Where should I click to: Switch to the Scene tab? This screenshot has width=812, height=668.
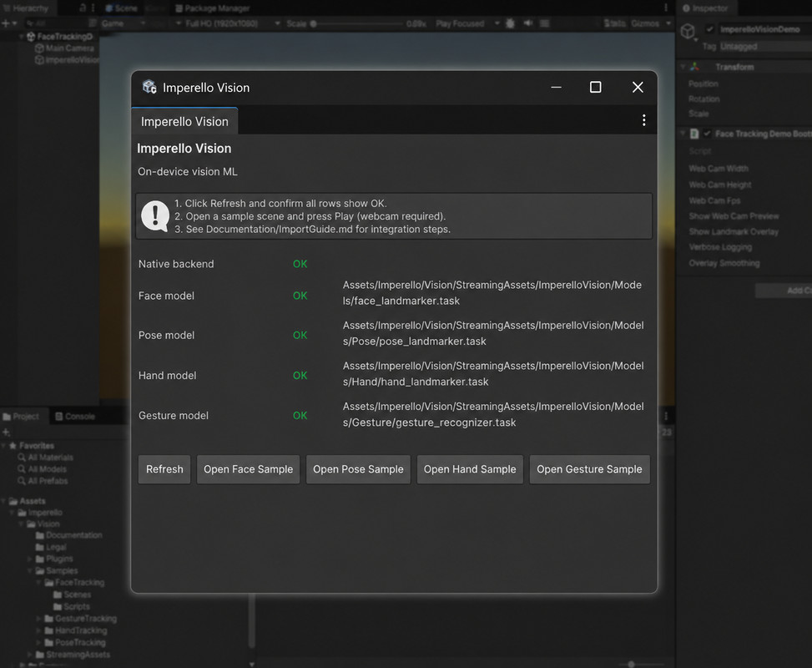pyautogui.click(x=122, y=8)
